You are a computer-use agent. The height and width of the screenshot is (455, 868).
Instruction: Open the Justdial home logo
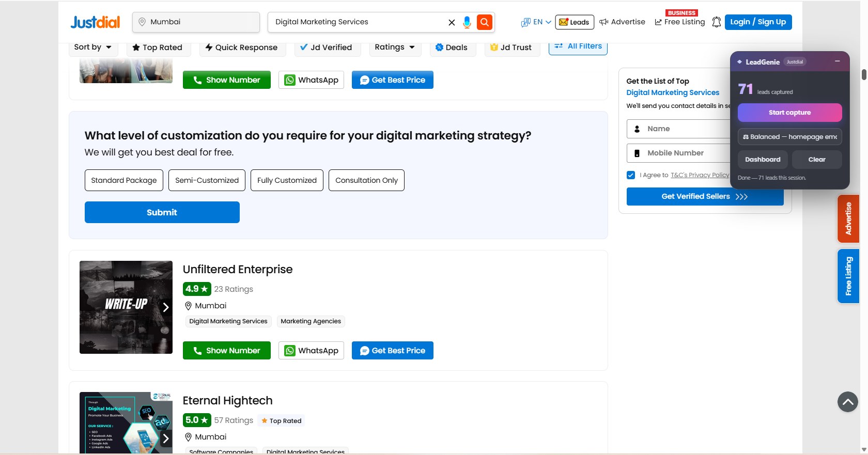95,22
